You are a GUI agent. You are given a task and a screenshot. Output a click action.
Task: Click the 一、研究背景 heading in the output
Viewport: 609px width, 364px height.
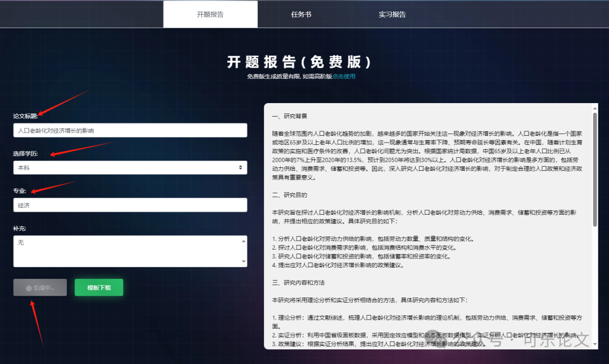click(289, 117)
